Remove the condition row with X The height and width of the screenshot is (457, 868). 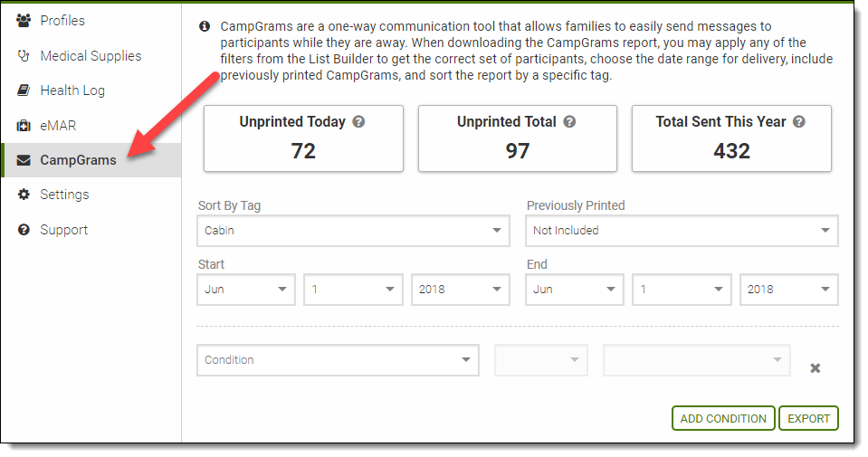tap(815, 368)
